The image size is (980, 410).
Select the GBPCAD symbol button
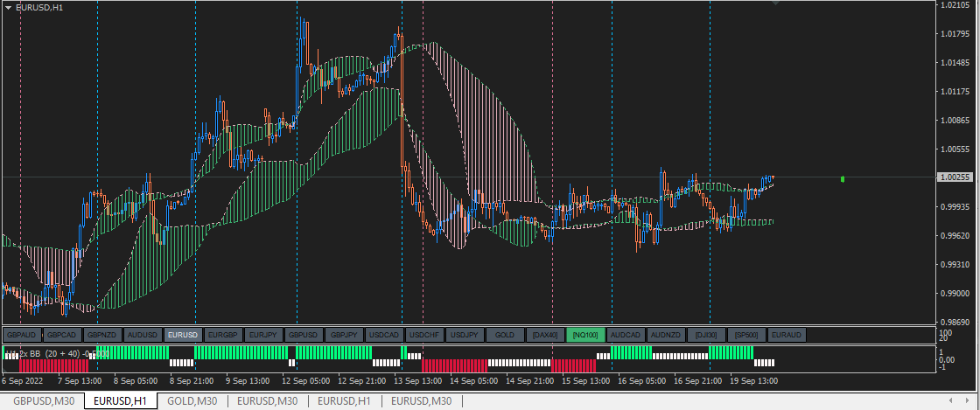(62, 335)
